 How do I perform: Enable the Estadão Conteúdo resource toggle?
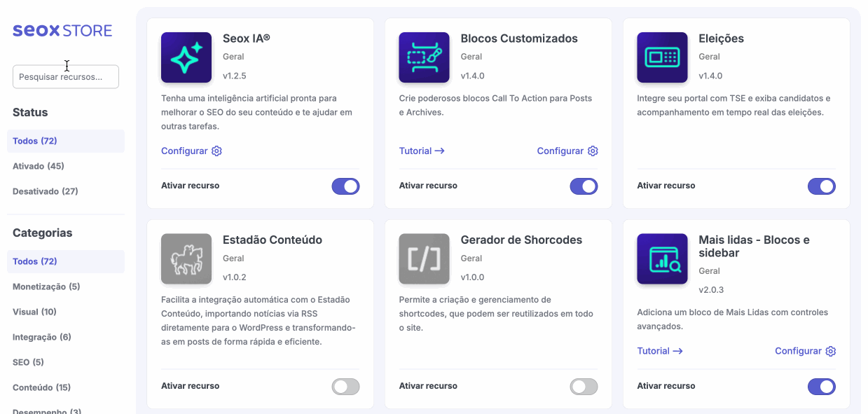345,387
